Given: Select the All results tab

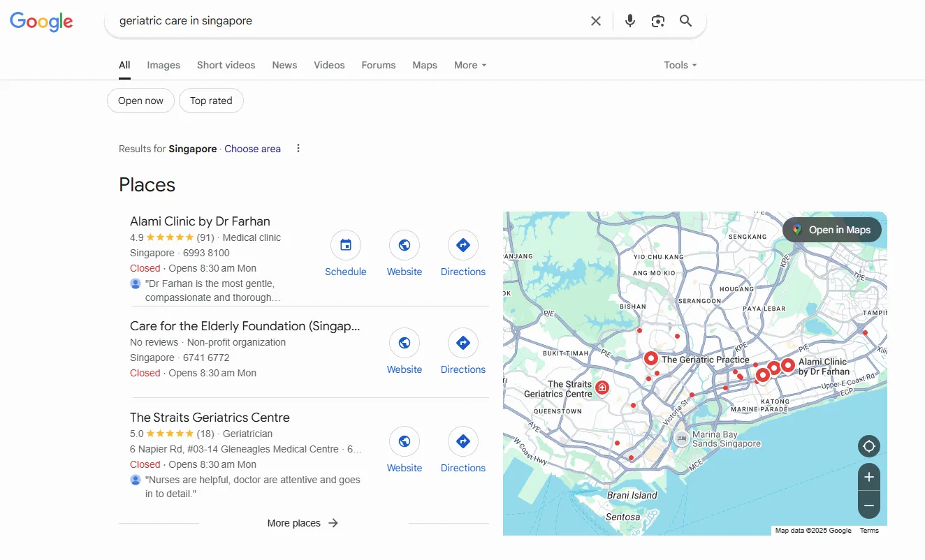Looking at the screenshot, I should click(124, 65).
